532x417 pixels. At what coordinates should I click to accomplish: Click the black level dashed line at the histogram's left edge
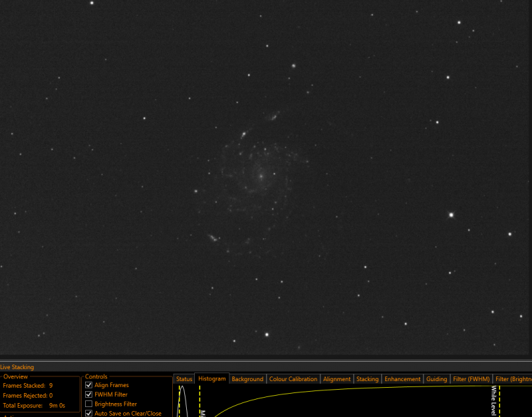tap(179, 401)
